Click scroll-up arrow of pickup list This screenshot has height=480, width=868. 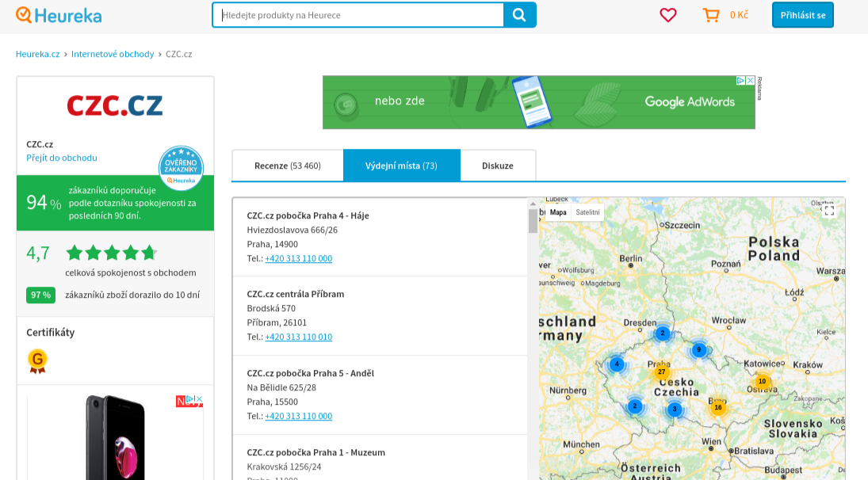[x=533, y=204]
